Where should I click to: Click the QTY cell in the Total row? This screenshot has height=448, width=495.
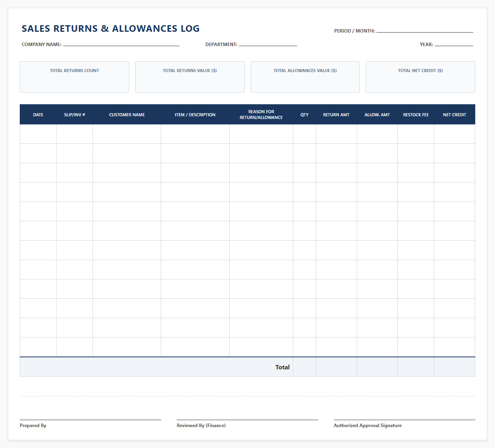click(x=304, y=367)
